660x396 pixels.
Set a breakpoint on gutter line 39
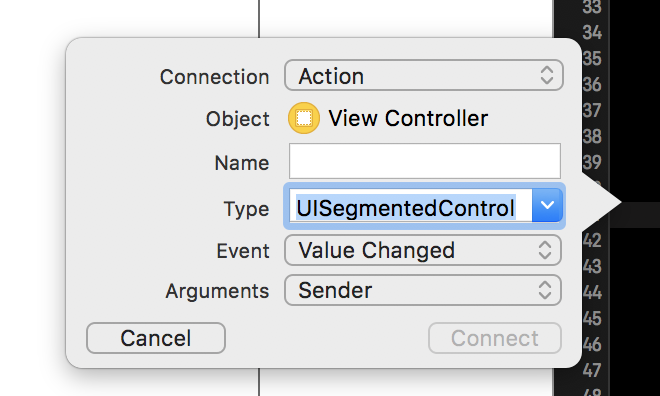(x=592, y=162)
